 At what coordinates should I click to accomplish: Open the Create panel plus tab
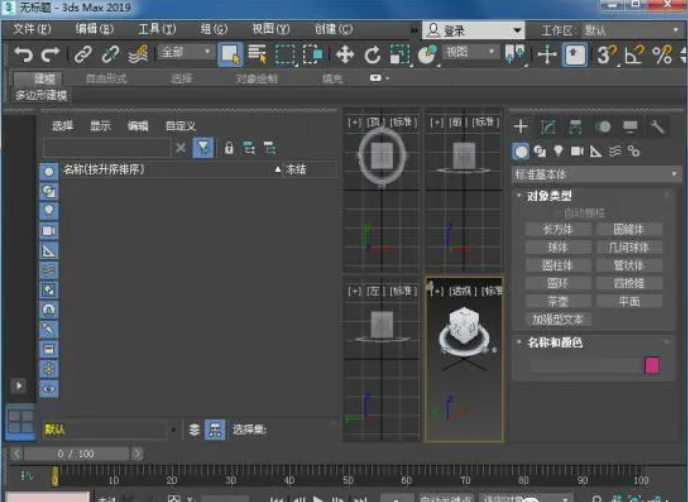520,127
